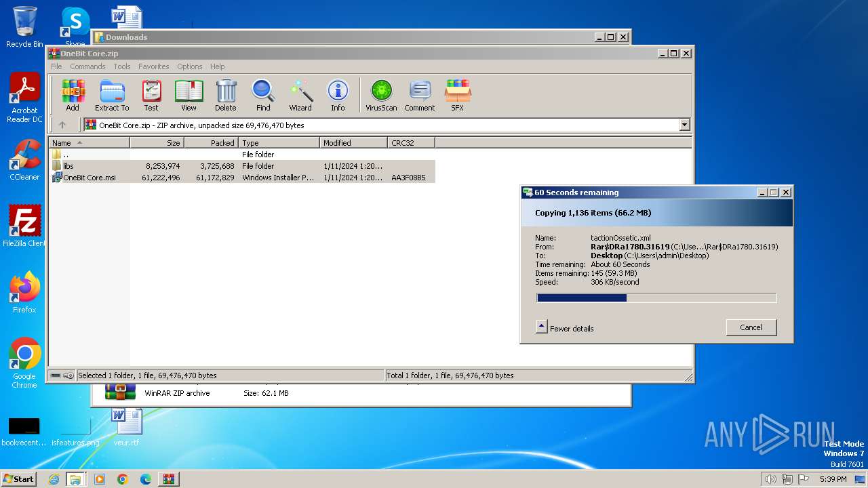The image size is (868, 488).
Task: Add a Comment to archive
Action: pyautogui.click(x=420, y=95)
